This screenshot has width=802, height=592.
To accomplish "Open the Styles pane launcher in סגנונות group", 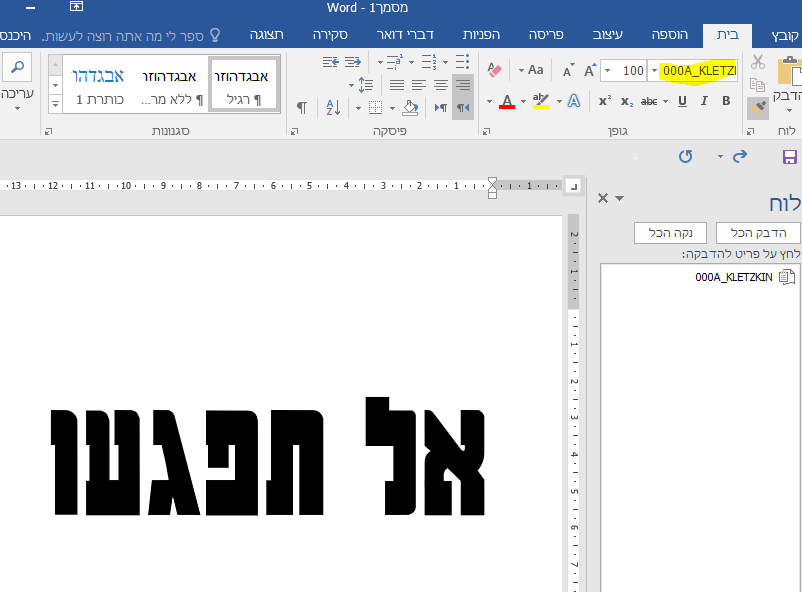I will pos(48,131).
